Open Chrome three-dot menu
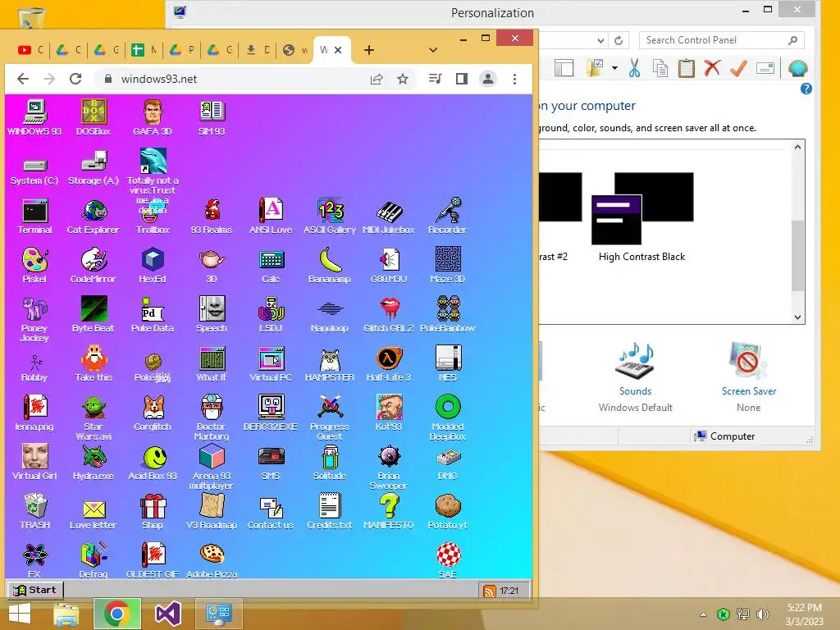This screenshot has width=840, height=630. [515, 80]
